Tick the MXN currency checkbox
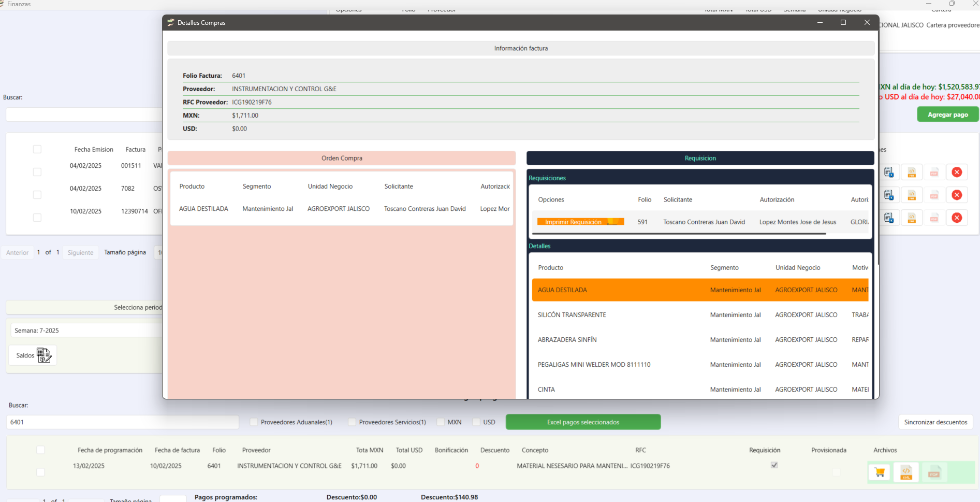The height and width of the screenshot is (502, 980). pos(441,422)
